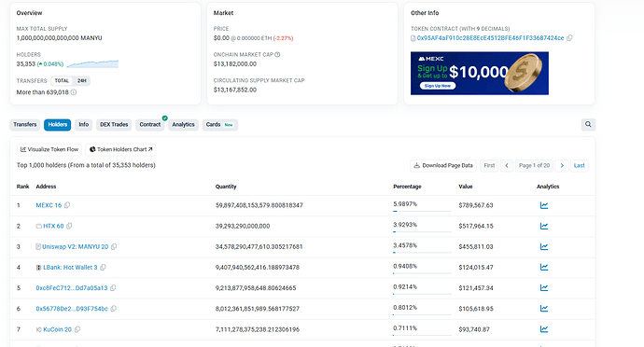Switch transfers count to 24H
Screen dimensions: 644x347
82,81
